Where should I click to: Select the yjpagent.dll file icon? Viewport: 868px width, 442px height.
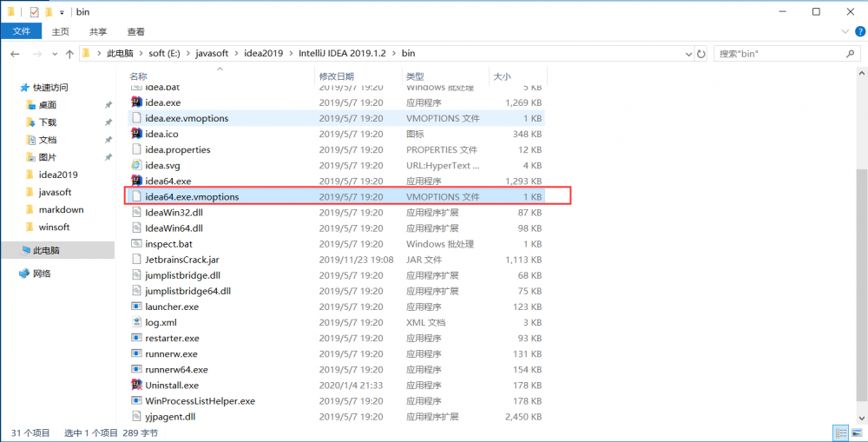tap(136, 417)
